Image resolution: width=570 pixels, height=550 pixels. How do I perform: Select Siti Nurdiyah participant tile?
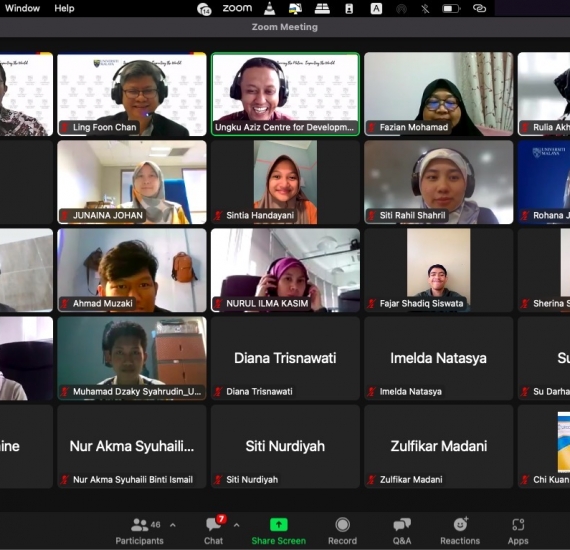(285, 446)
